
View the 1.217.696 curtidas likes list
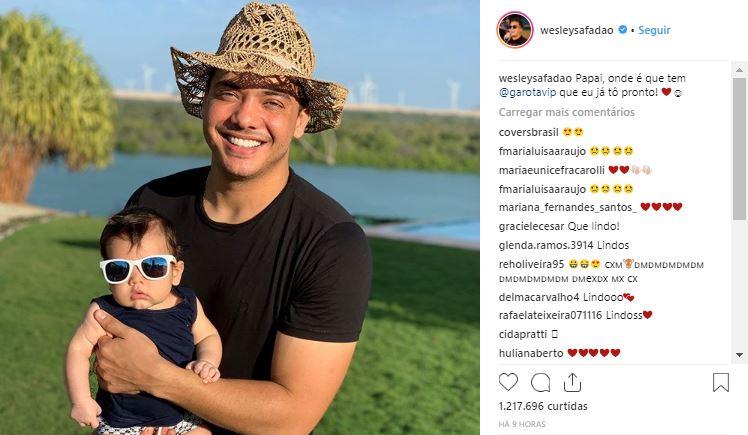(543, 406)
